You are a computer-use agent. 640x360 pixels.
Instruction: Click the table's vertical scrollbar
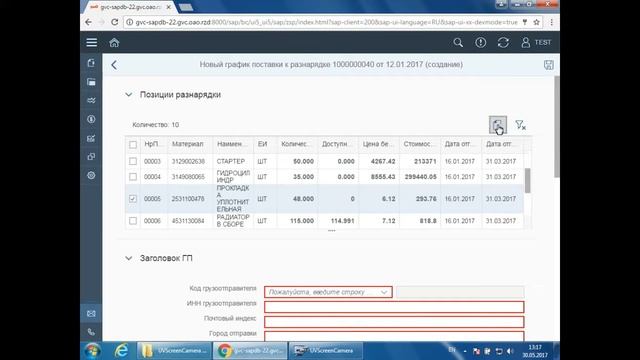(x=528, y=180)
